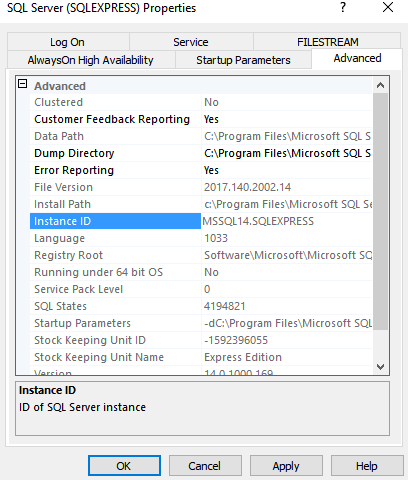
Task: Switch to the Service tab
Action: click(191, 42)
